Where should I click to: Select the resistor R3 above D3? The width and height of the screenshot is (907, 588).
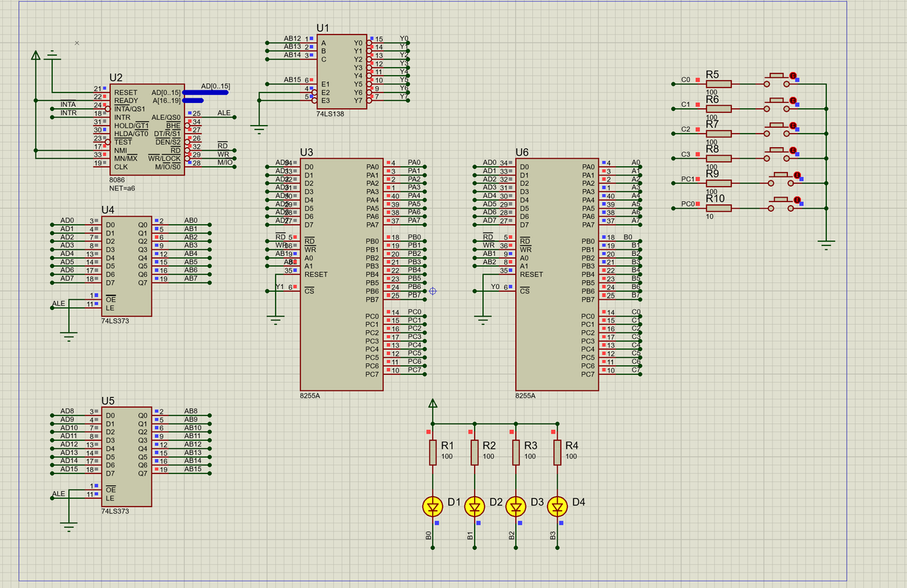tap(516, 453)
